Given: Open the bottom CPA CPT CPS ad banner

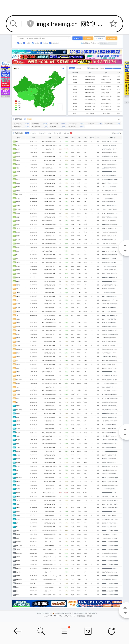Looking at the screenshot, I should [x=95, y=603].
